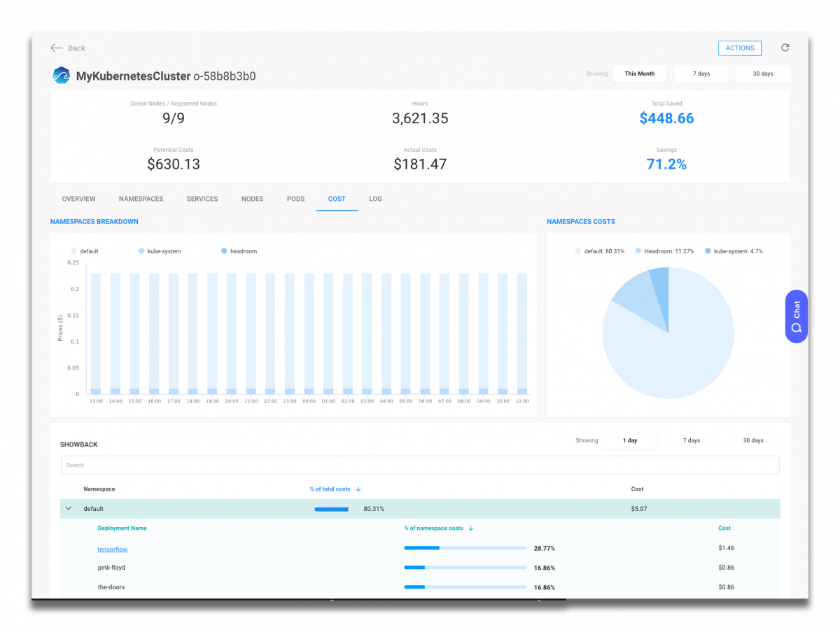Open the LOG tab
840x632 pixels.
375,199
